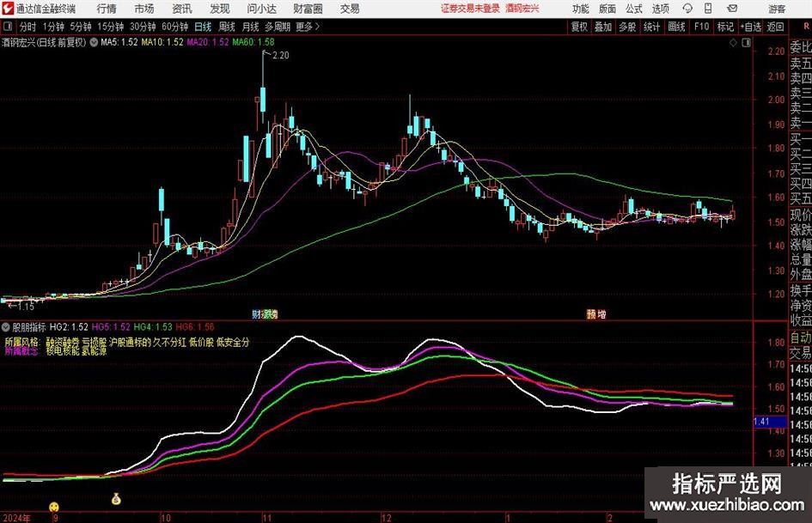Click the 复权 button
This screenshot has height=523, width=812.
tap(579, 27)
